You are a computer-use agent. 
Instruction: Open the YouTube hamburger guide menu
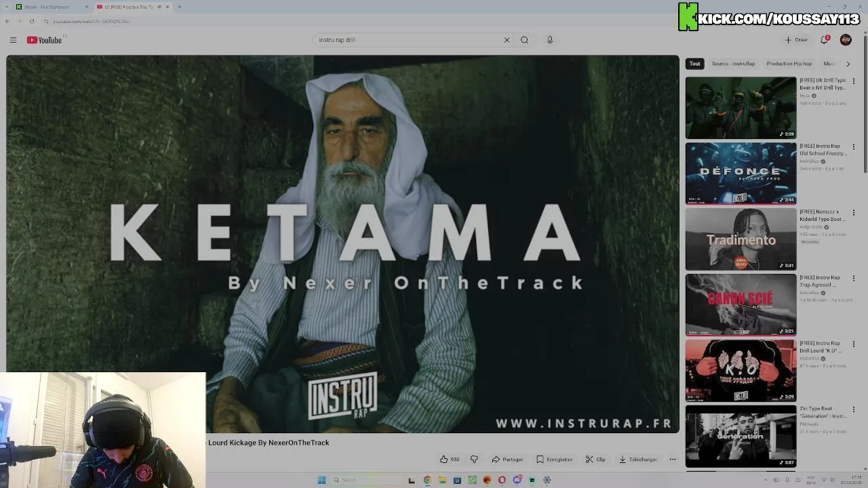[13, 40]
